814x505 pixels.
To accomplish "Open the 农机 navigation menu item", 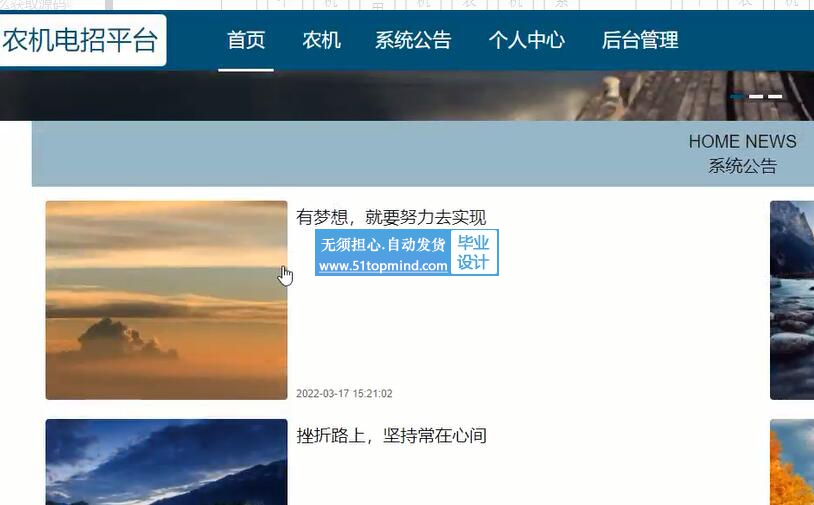I will click(x=321, y=40).
